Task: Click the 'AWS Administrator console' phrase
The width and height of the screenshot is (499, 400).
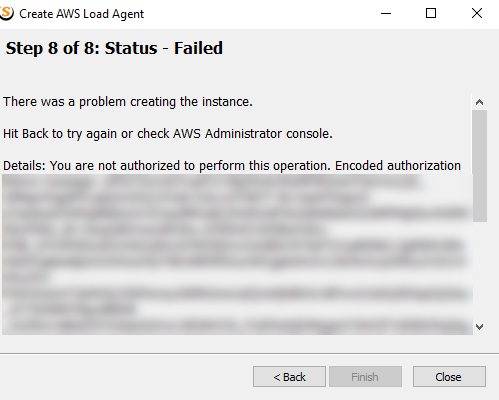Action: pos(252,134)
